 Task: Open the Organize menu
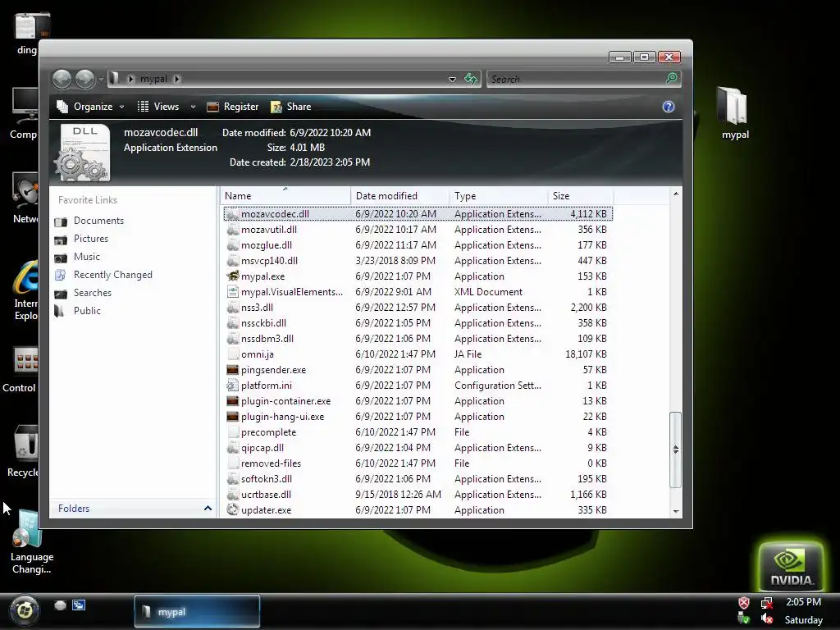pos(90,107)
